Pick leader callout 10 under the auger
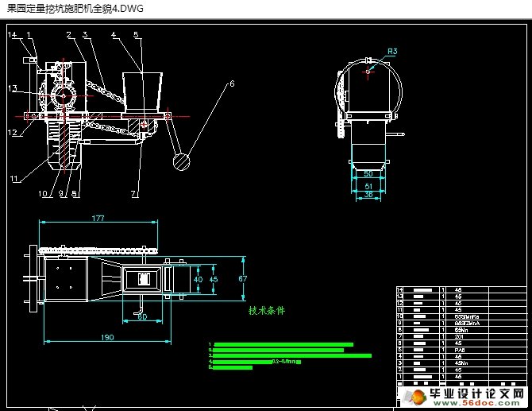Screen dimensions: 532x411 pyautogui.click(x=43, y=194)
